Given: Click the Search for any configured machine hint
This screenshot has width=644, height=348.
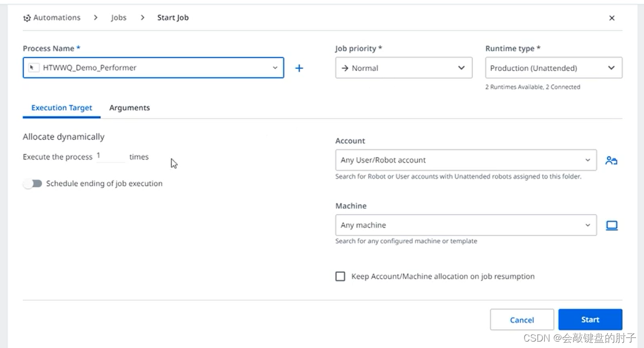Looking at the screenshot, I should (406, 241).
